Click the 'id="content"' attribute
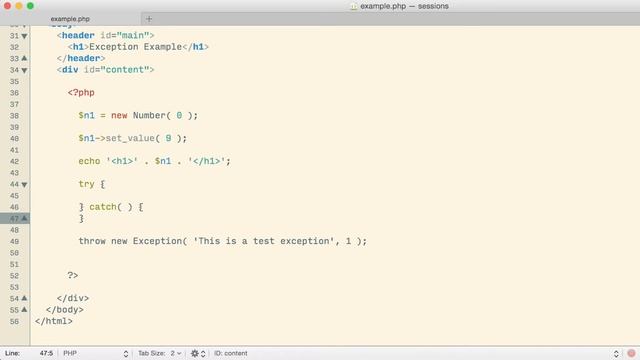 116,70
